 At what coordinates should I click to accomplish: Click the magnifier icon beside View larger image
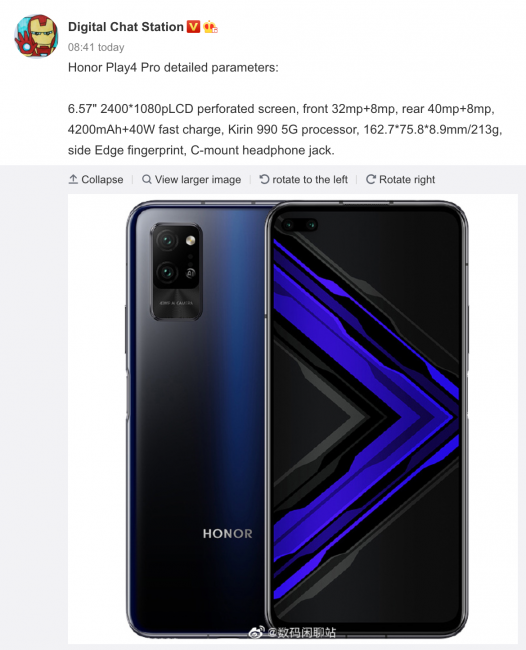point(146,179)
